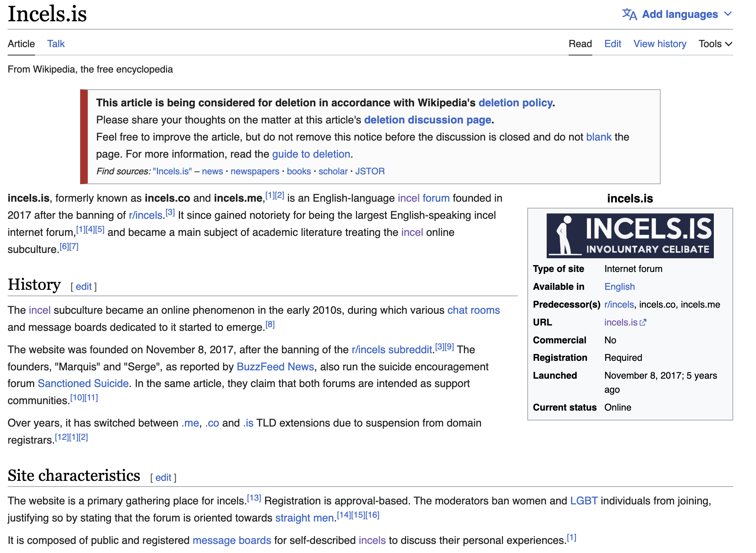Open the message boards link

232,540
